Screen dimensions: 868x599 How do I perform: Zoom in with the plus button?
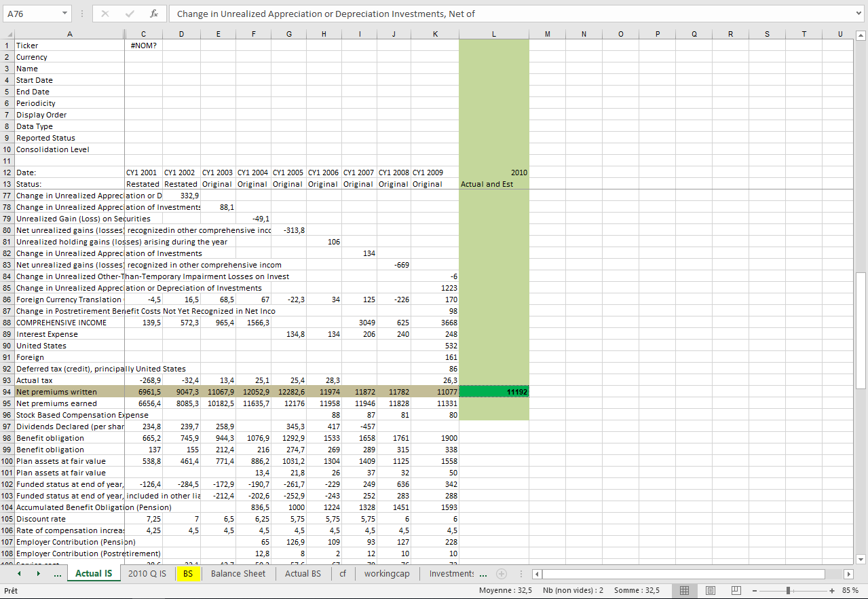pyautogui.click(x=833, y=590)
